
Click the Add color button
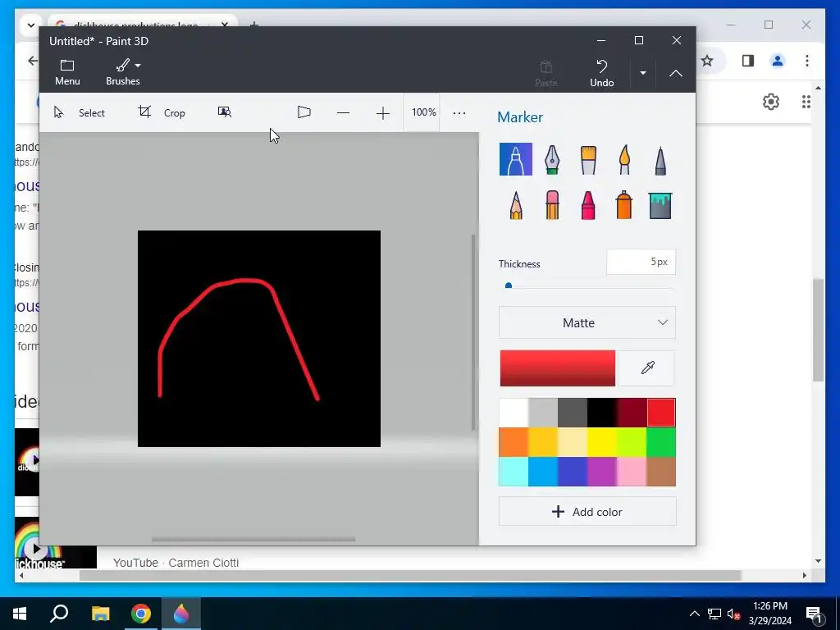[587, 512]
